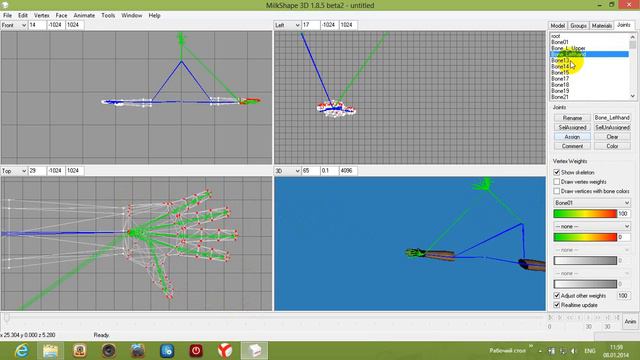Toggle Realtime update checkbox
The image size is (640, 360).
[x=557, y=305]
